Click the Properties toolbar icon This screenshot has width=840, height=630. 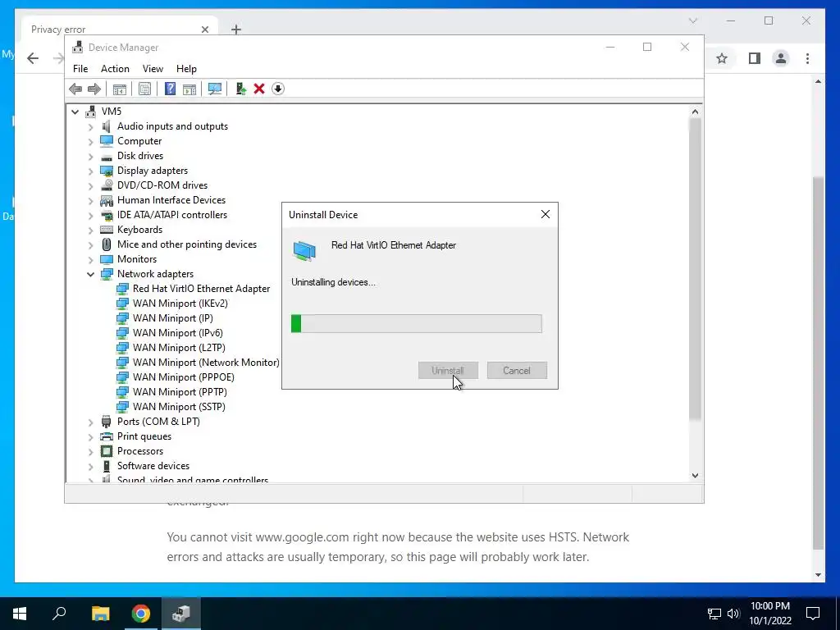click(144, 89)
